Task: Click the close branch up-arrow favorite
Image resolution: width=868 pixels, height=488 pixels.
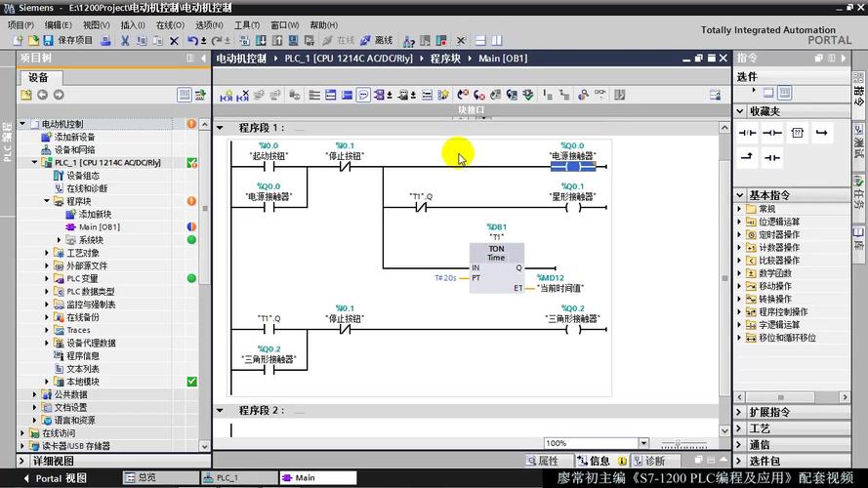Action: 747,157
